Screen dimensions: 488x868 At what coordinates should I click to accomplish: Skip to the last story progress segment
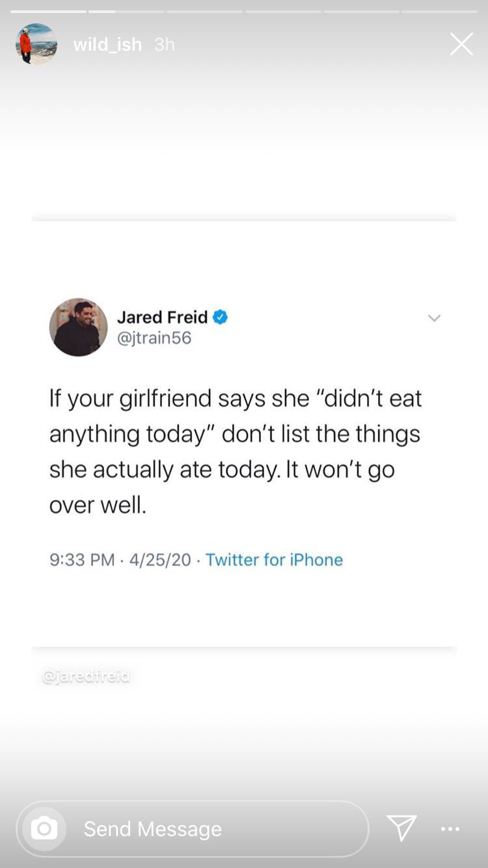pyautogui.click(x=439, y=11)
